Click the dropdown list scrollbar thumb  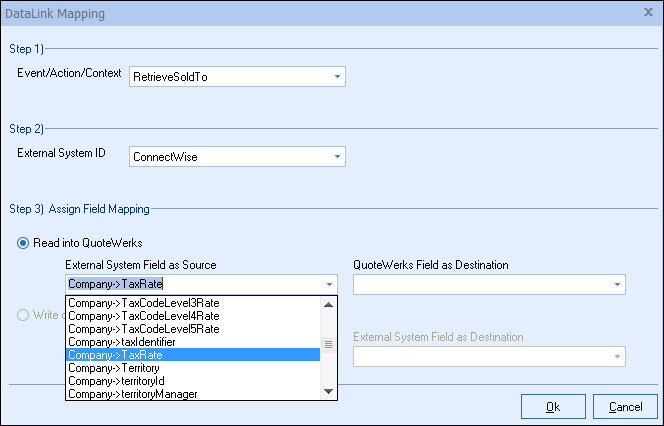click(329, 346)
